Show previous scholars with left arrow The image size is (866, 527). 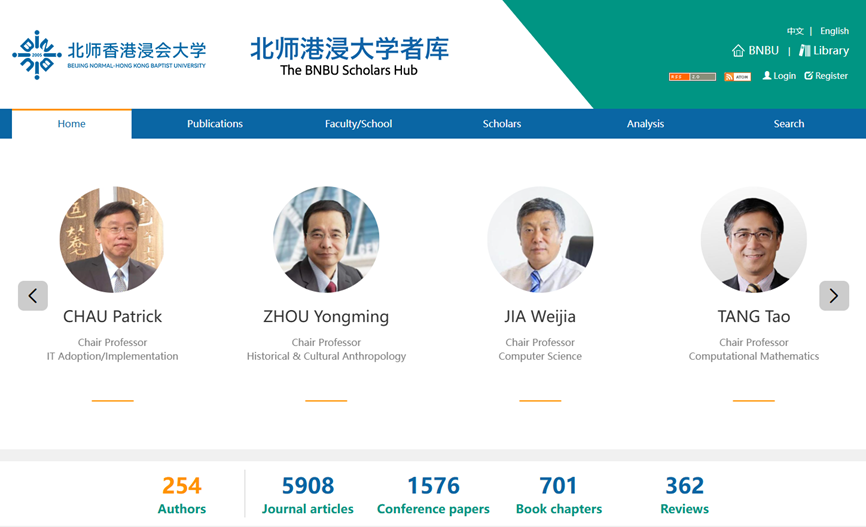click(33, 296)
